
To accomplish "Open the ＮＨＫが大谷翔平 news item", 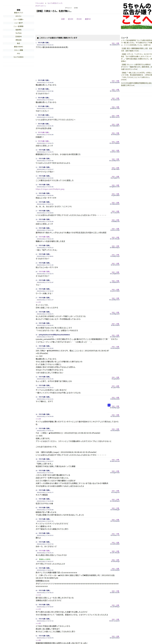I will [x=137, y=84].
